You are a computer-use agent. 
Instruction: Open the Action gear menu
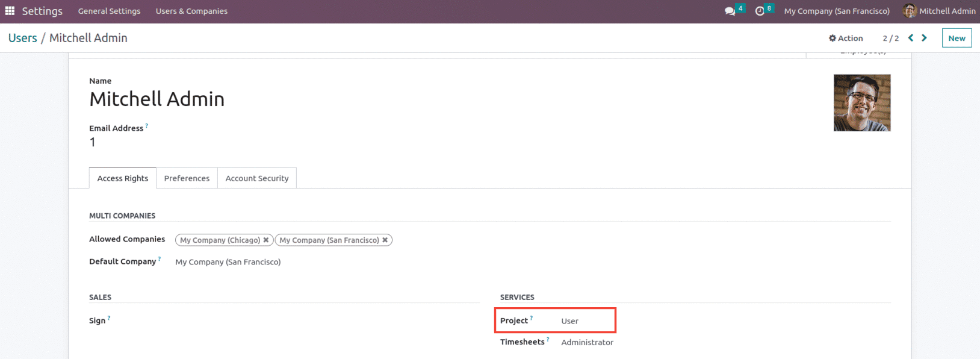[x=846, y=38]
